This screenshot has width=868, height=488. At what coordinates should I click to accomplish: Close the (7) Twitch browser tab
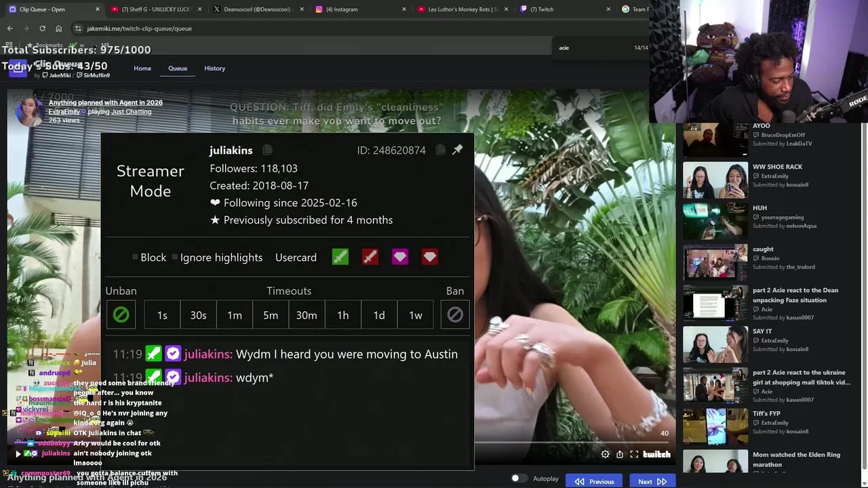point(608,9)
